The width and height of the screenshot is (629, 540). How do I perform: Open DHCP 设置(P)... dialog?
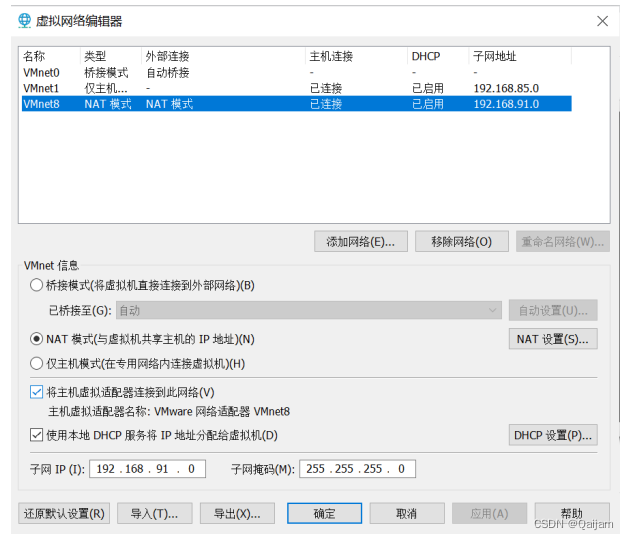pyautogui.click(x=553, y=435)
